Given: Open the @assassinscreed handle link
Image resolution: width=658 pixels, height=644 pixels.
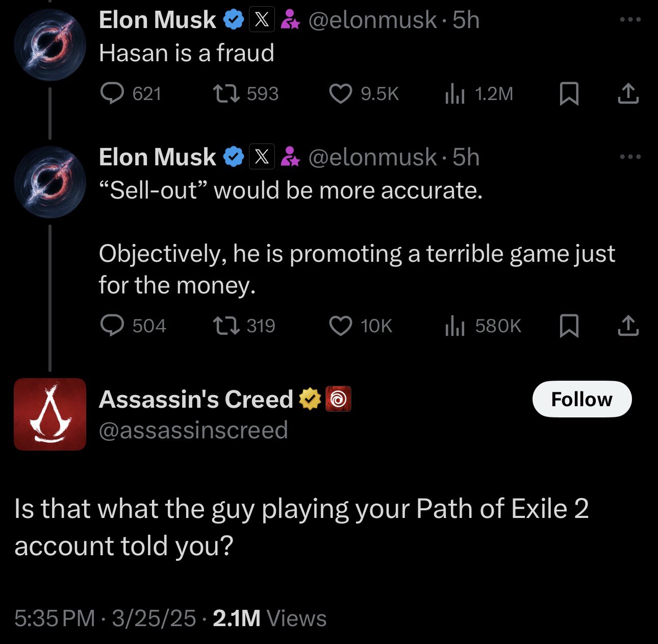Looking at the screenshot, I should [x=193, y=430].
